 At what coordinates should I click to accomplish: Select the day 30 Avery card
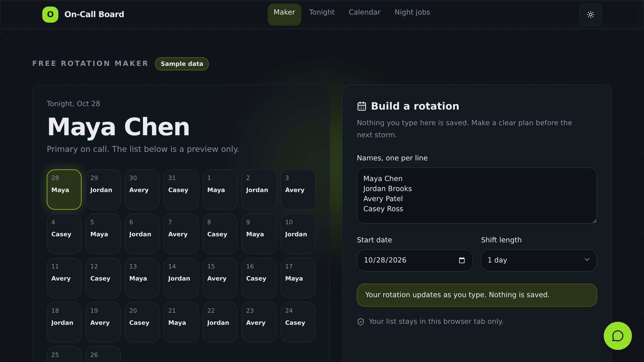142,190
